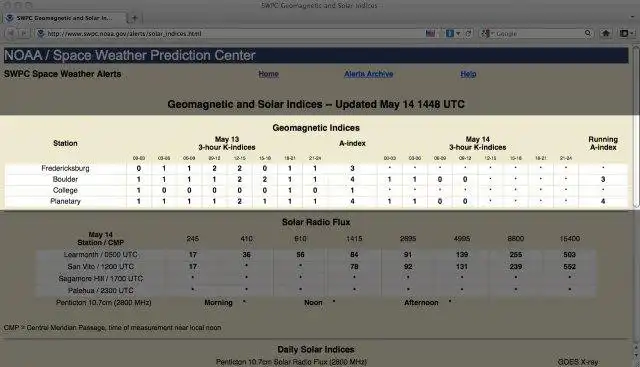Viewport: 640px width, 367px height.
Task: Click the 15400 frequency column header
Action: pyautogui.click(x=569, y=238)
